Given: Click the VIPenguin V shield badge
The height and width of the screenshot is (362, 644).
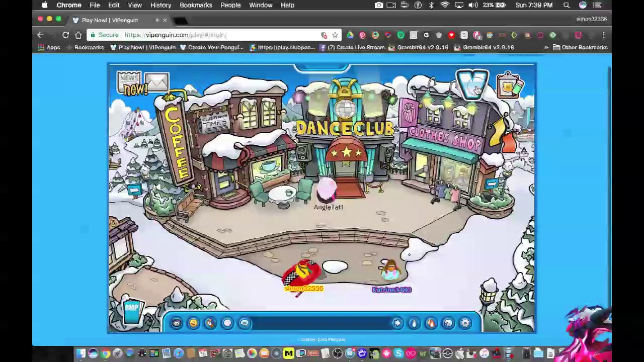Looking at the screenshot, I should (472, 84).
